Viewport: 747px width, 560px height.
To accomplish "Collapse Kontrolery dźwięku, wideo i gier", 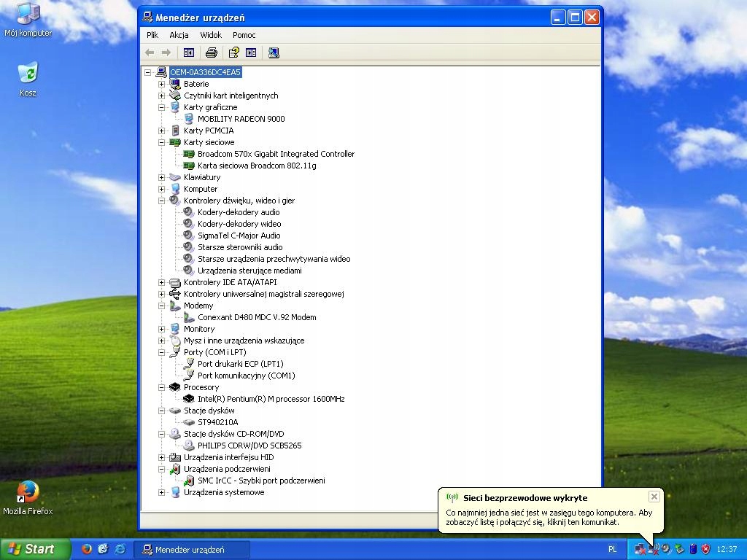I will click(x=161, y=201).
